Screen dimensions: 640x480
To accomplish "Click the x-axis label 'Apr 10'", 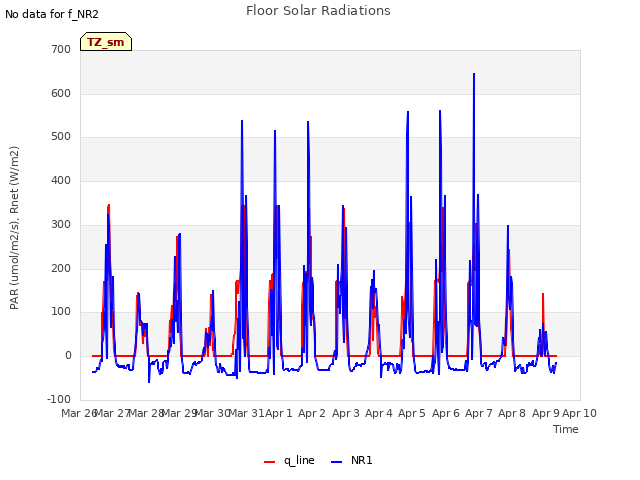I will coord(580,413).
